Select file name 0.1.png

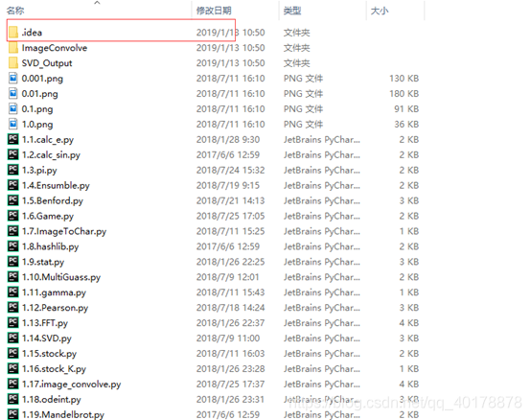coord(37,109)
